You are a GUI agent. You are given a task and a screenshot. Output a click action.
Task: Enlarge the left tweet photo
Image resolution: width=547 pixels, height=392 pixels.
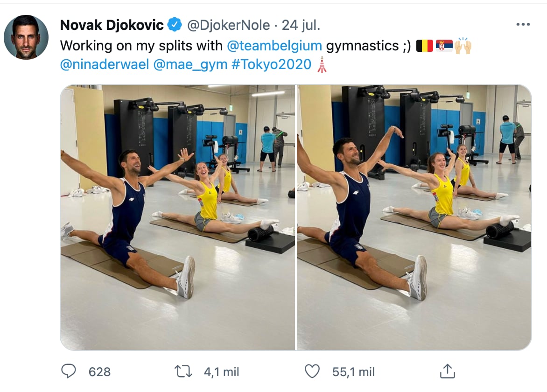pyautogui.click(x=177, y=217)
